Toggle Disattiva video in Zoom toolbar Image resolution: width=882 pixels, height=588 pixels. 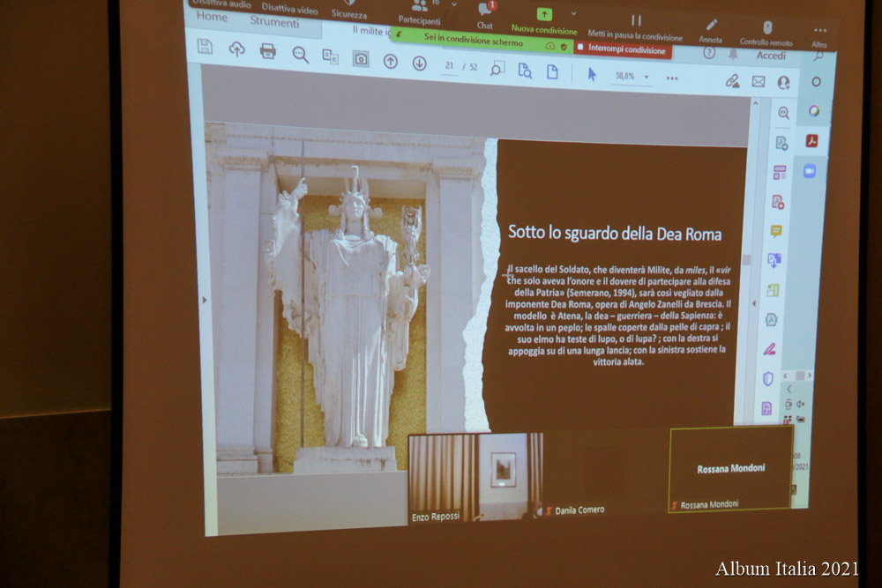click(289, 8)
